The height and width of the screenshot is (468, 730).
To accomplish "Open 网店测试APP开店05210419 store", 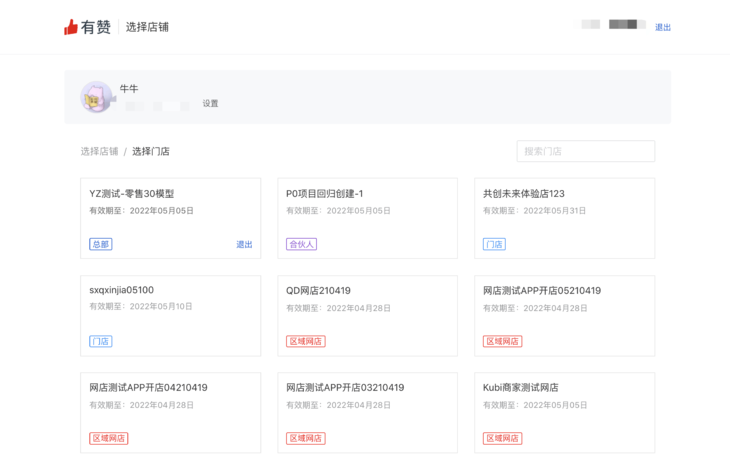I will pyautogui.click(x=564, y=306).
